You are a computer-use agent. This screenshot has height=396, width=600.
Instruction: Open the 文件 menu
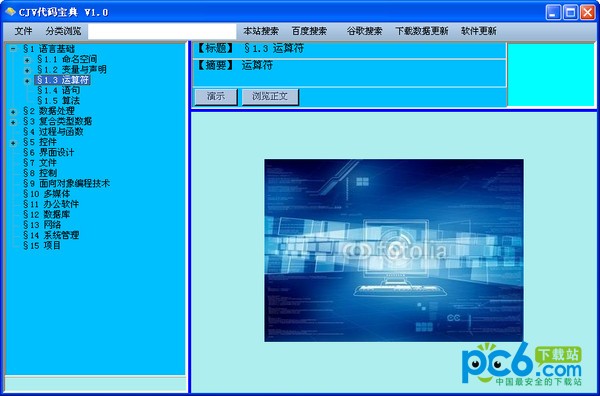[x=23, y=31]
